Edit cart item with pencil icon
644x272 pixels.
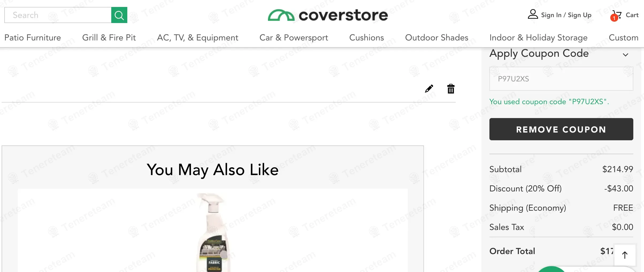coord(429,89)
